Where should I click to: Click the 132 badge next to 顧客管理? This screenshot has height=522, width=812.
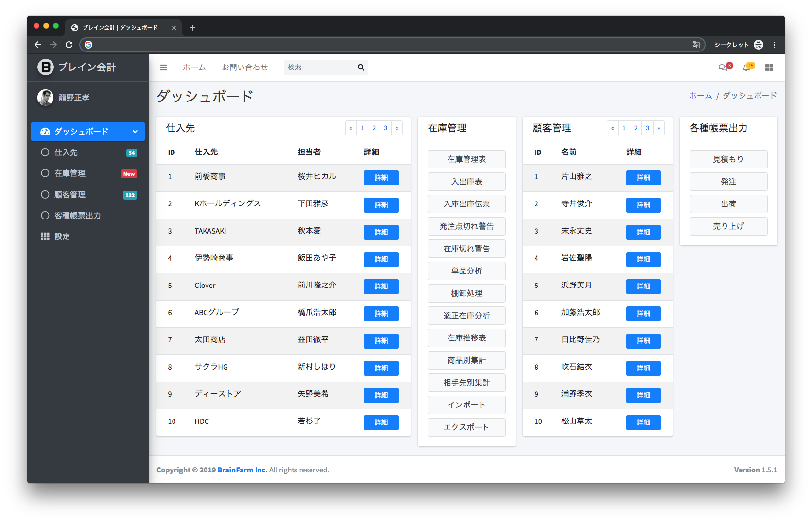(130, 195)
